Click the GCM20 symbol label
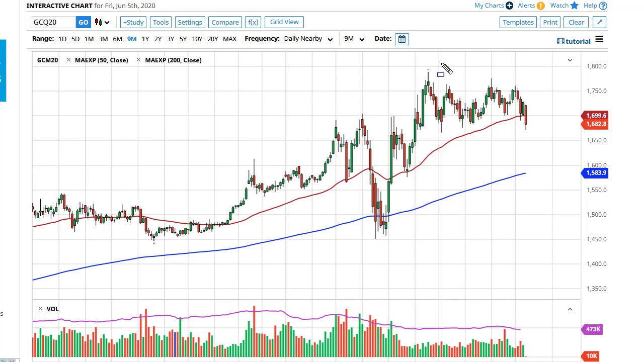 click(x=47, y=60)
